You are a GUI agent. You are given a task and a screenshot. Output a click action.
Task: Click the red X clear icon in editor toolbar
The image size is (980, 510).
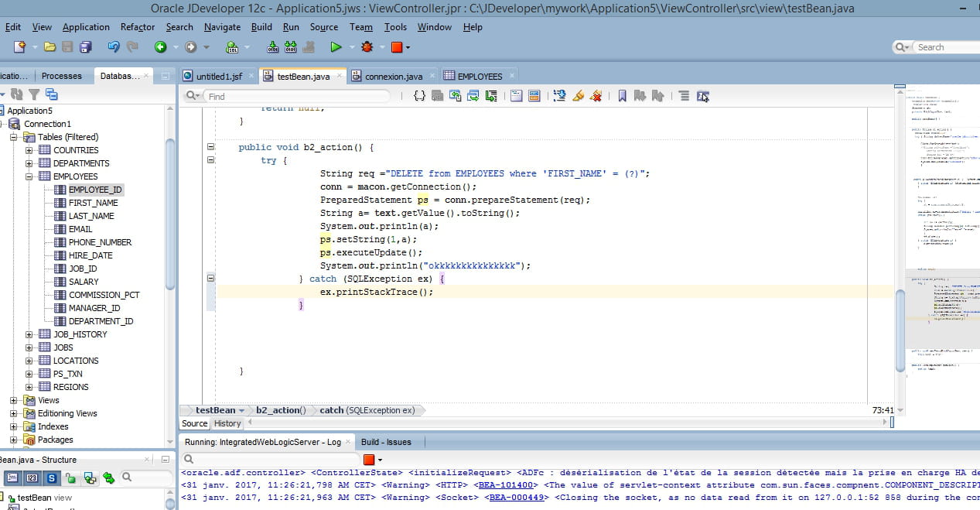tap(596, 96)
